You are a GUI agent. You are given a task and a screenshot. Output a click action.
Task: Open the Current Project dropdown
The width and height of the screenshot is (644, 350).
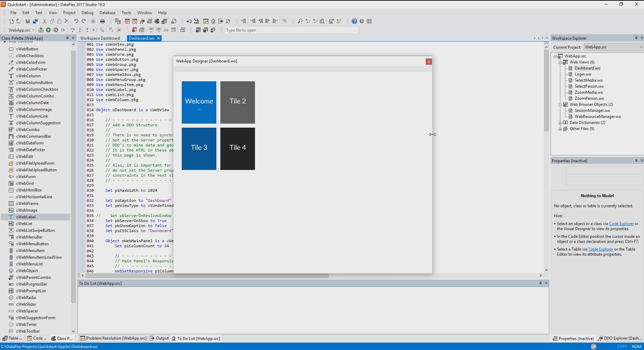(x=641, y=47)
